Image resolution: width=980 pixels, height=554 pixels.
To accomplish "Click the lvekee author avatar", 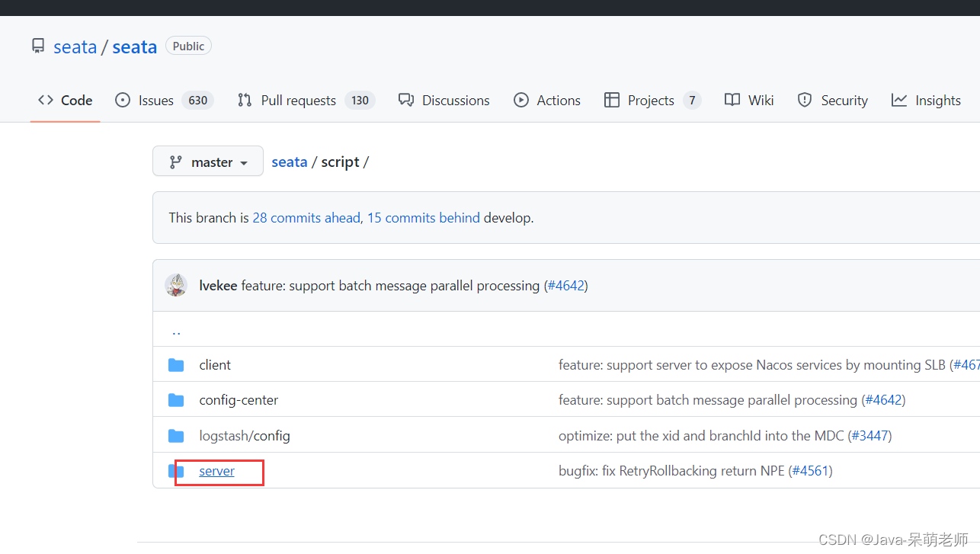I will (176, 285).
